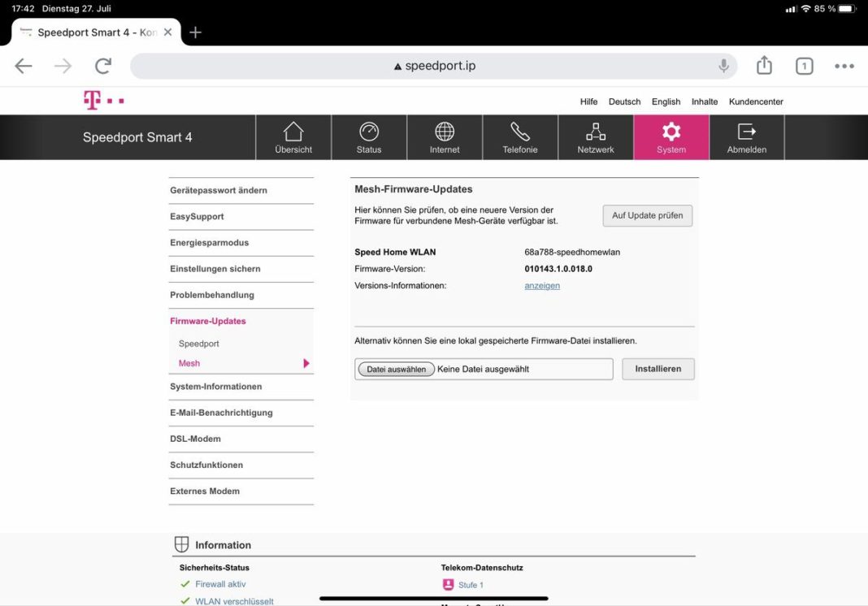868x606 pixels.
Task: Open the Inhalte link
Action: tap(704, 102)
